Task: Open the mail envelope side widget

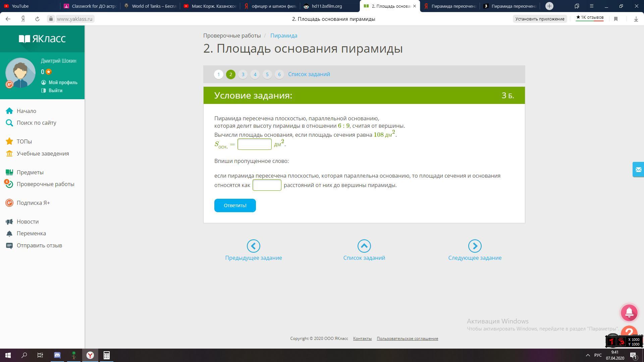Action: coord(638,170)
